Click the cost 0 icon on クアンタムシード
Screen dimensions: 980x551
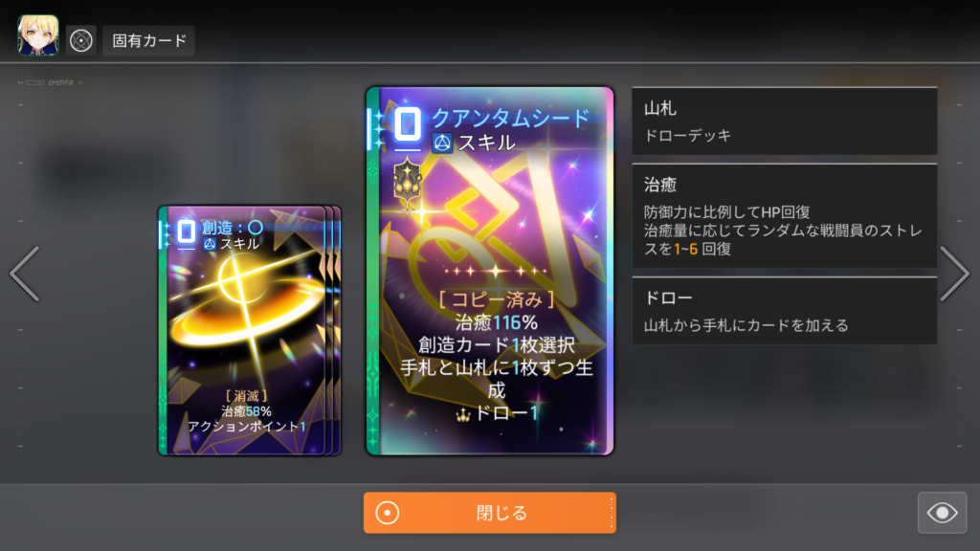pyautogui.click(x=408, y=123)
